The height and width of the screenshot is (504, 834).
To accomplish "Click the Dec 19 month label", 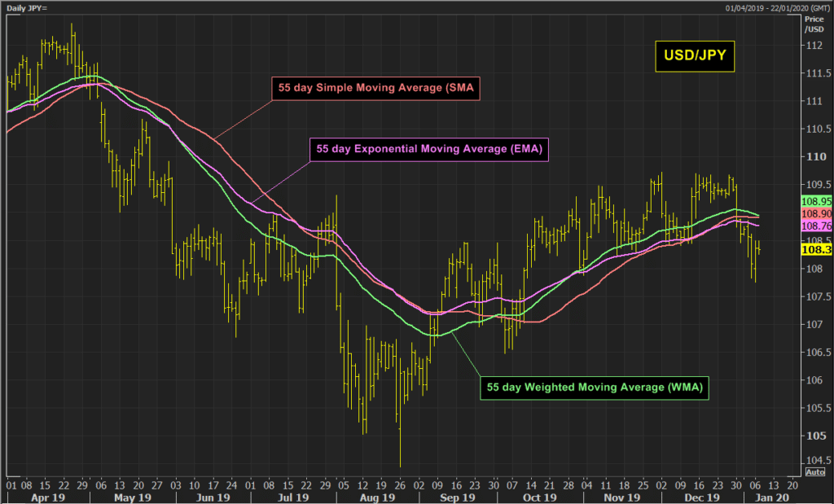I will coord(701,496).
